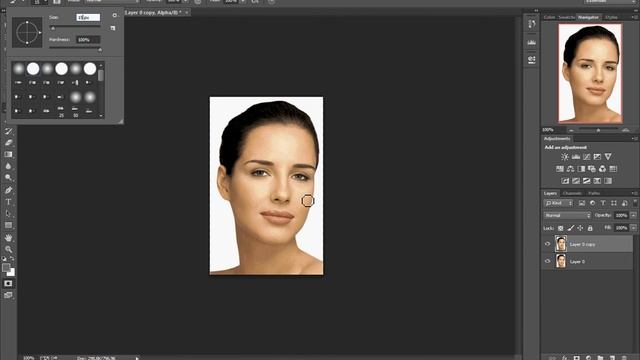
Task: Open the Opacity slider arrow
Action: 633,216
